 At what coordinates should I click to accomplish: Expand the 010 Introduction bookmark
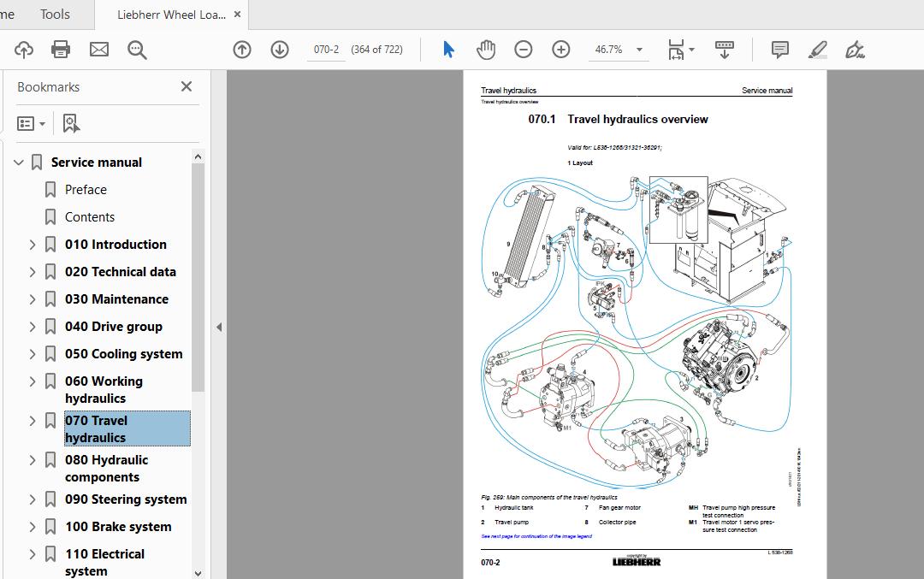33,245
